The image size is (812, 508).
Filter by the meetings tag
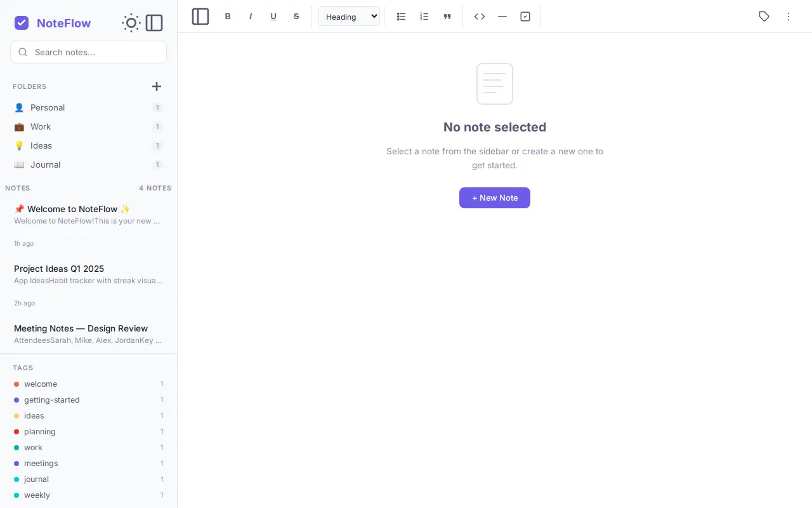click(89, 464)
